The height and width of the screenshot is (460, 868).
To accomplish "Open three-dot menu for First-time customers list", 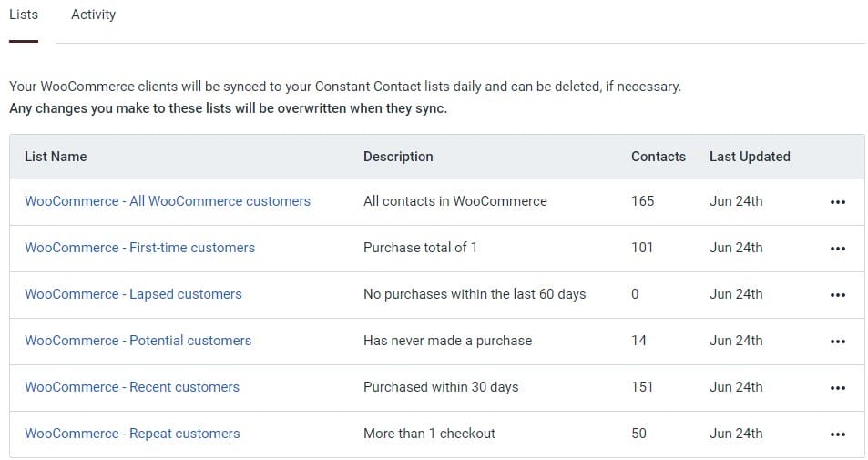I will 838,249.
